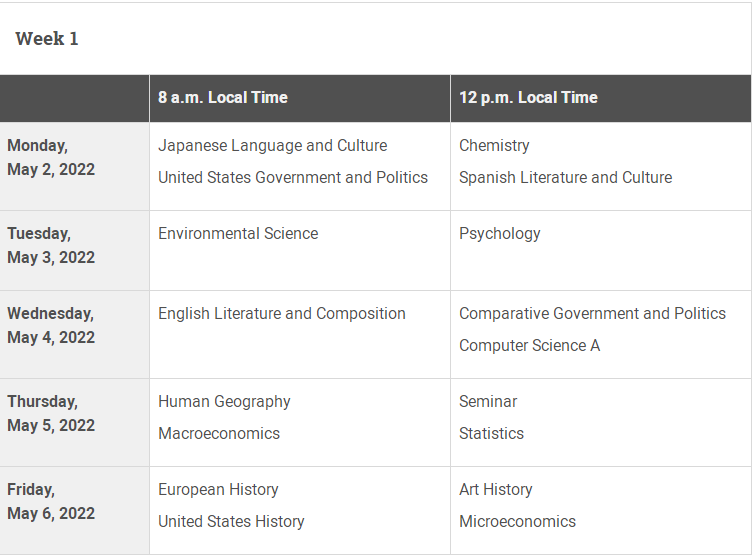Click the Week 1 heading

tap(47, 39)
